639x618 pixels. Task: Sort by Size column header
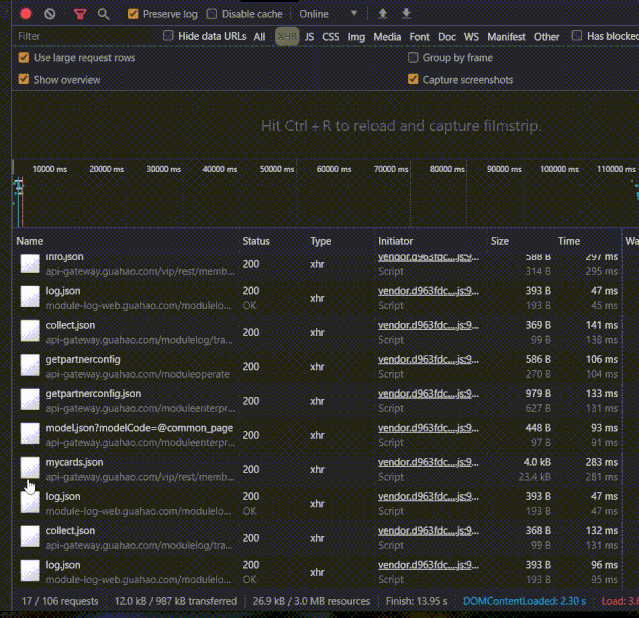click(x=500, y=241)
